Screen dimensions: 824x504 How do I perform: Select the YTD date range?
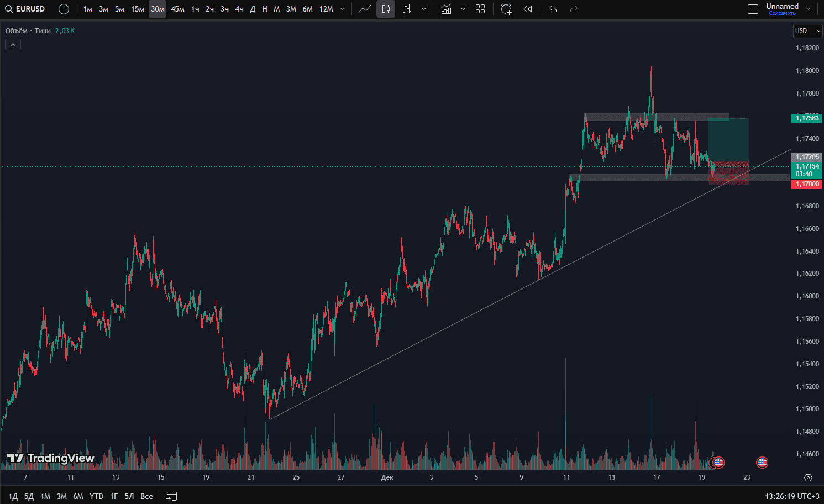[x=96, y=496]
